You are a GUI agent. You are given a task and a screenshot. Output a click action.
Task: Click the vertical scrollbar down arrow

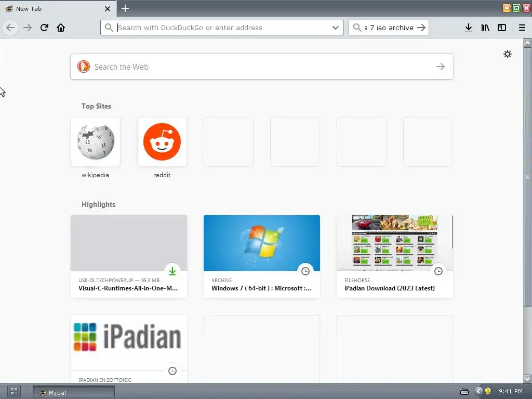tap(527, 379)
